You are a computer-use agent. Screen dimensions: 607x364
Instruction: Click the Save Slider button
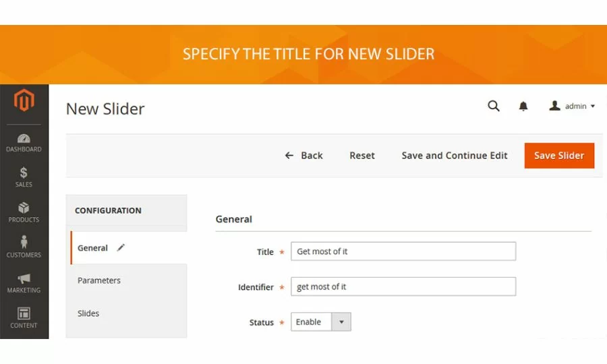[559, 156]
